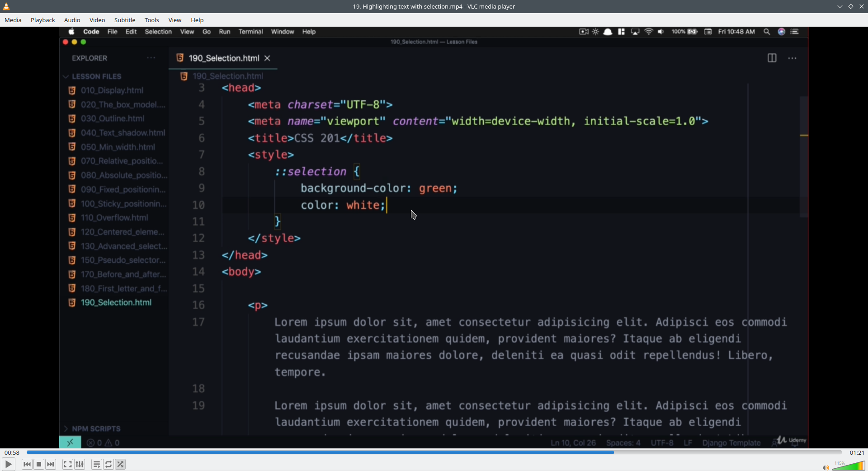Image resolution: width=868 pixels, height=471 pixels.
Task: Open the Django Template language picker
Action: [x=731, y=443]
